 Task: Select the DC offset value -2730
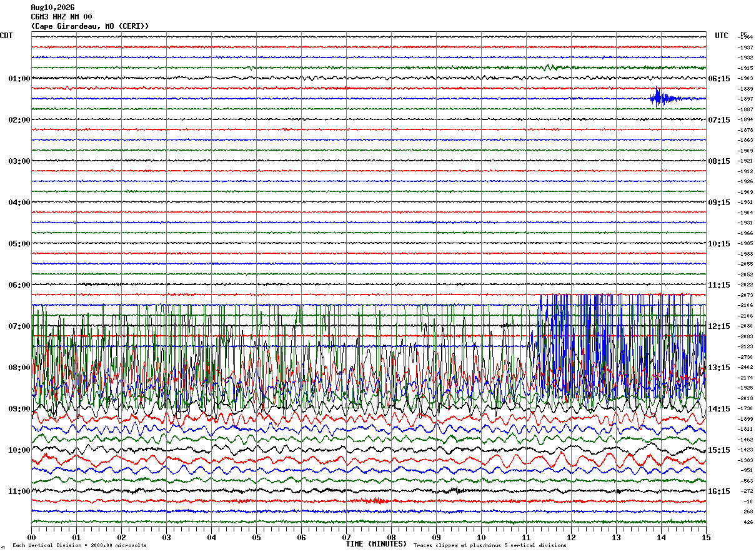pyautogui.click(x=747, y=357)
